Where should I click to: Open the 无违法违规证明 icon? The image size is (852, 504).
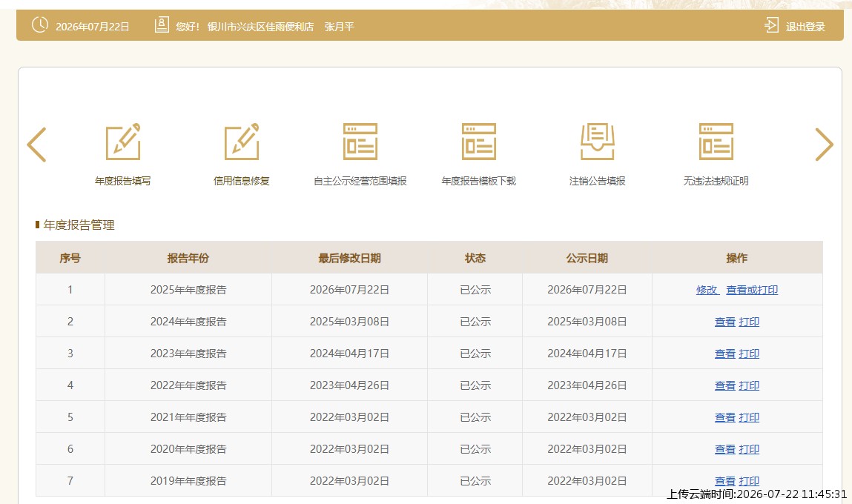tap(716, 142)
